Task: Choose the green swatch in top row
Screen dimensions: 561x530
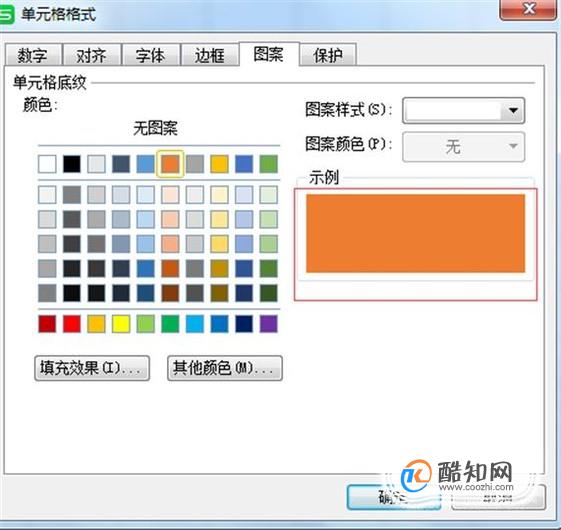Action: pos(269,164)
